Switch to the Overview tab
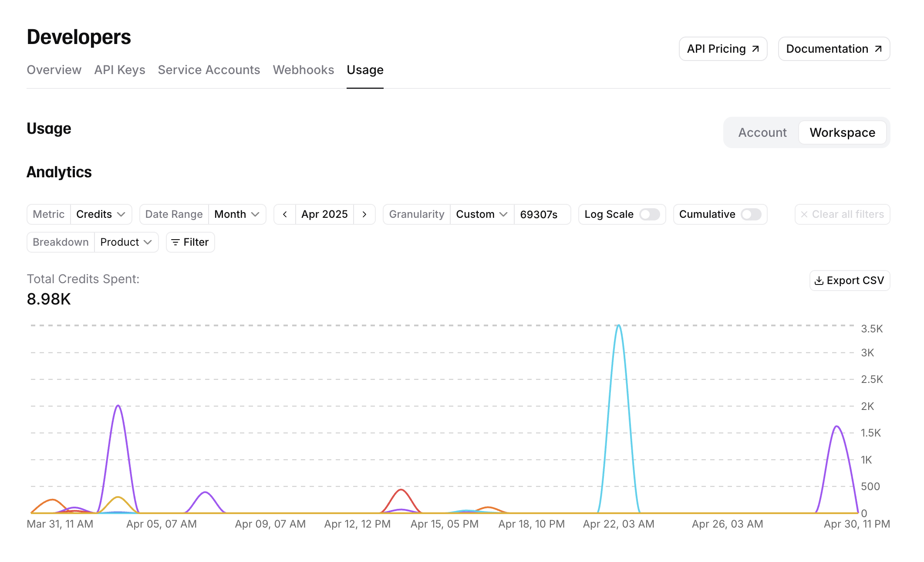The image size is (924, 562). click(54, 70)
